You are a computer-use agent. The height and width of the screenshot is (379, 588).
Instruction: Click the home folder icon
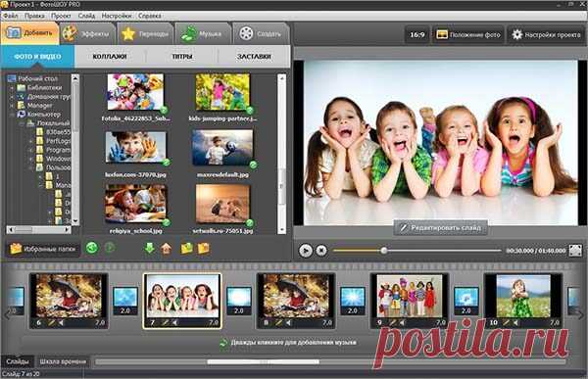[x=167, y=248]
